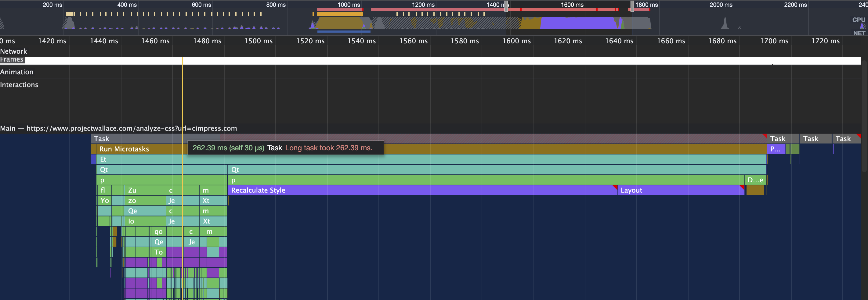
Task: Expand the Network track
Action: click(13, 51)
